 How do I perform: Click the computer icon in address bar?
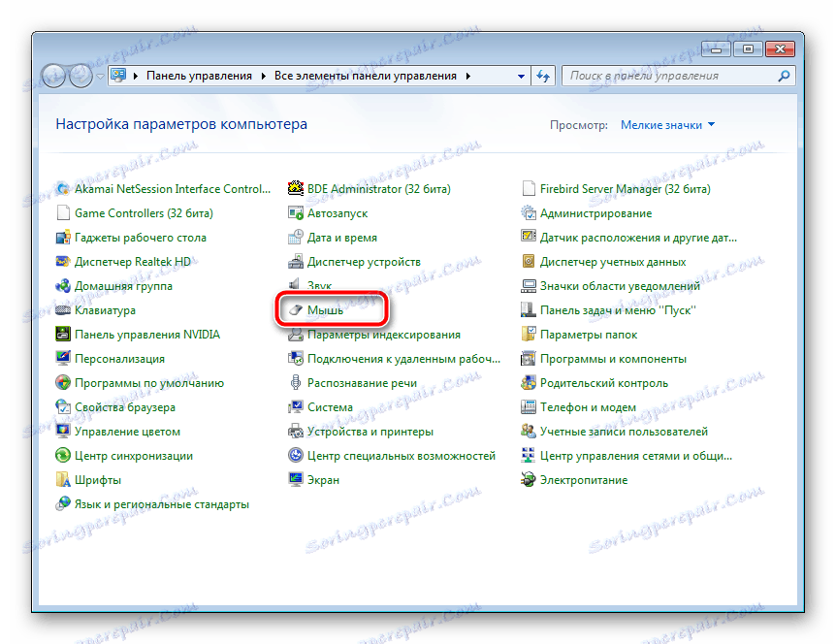pos(118,76)
